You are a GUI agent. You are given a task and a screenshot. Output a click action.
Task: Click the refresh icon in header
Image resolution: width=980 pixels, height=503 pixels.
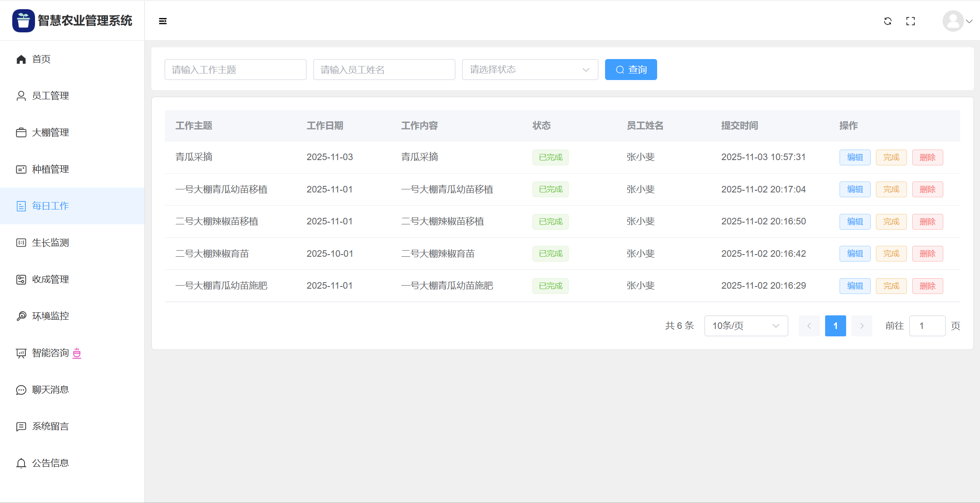point(888,21)
